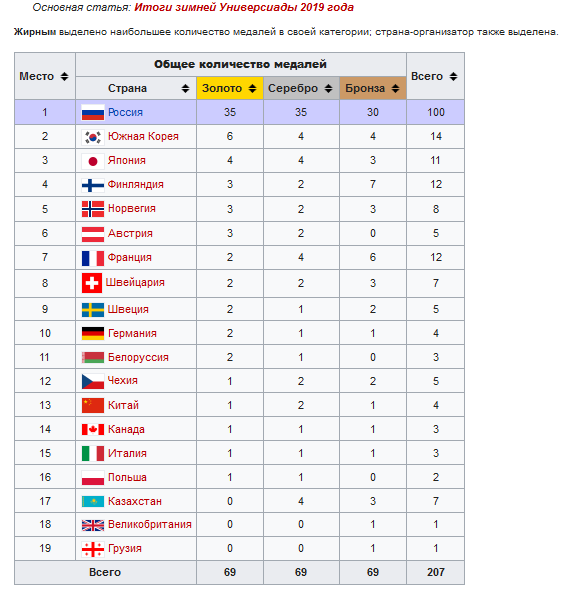562x615 pixels.
Task: Click the Всего label in footer row
Action: (x=105, y=573)
